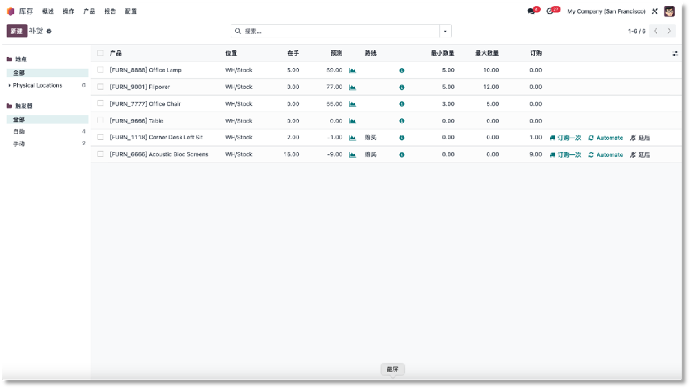Open forecast graph icon for Flipover
Screen dimensions: 690x389
point(352,87)
